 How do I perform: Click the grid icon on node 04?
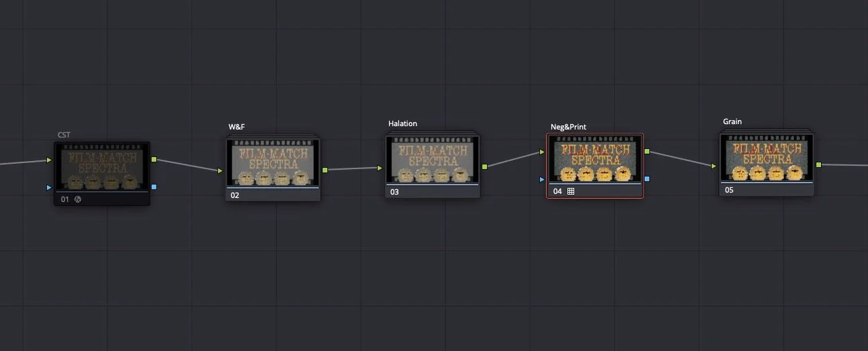(x=571, y=191)
